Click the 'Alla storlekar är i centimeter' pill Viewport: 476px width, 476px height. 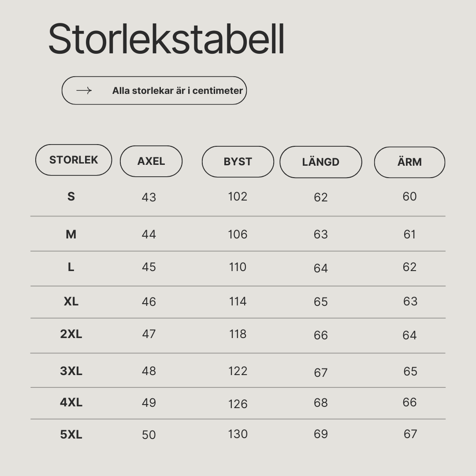154,90
